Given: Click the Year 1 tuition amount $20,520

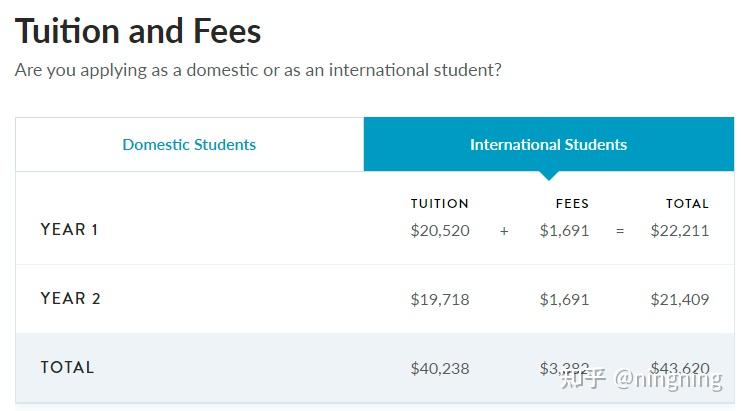Looking at the screenshot, I should [440, 231].
